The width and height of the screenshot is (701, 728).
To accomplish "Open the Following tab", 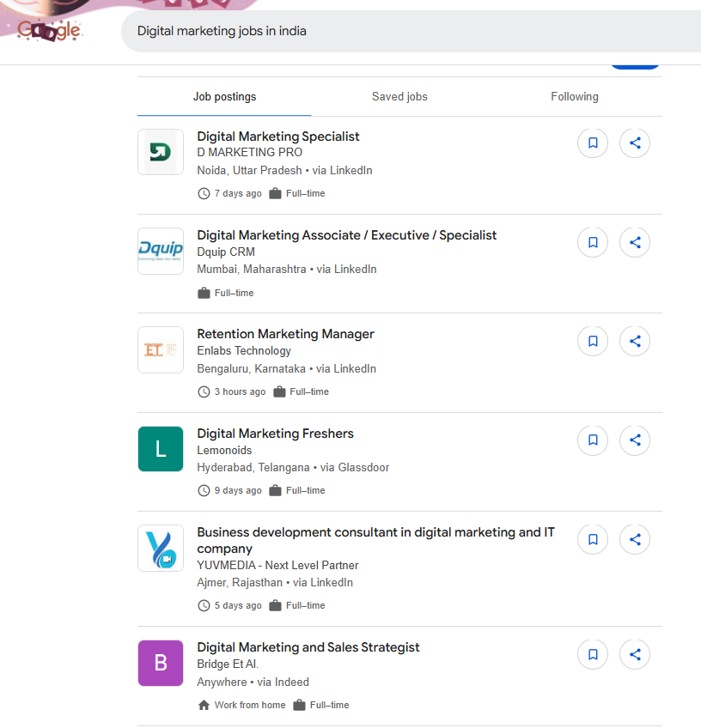I will click(575, 96).
